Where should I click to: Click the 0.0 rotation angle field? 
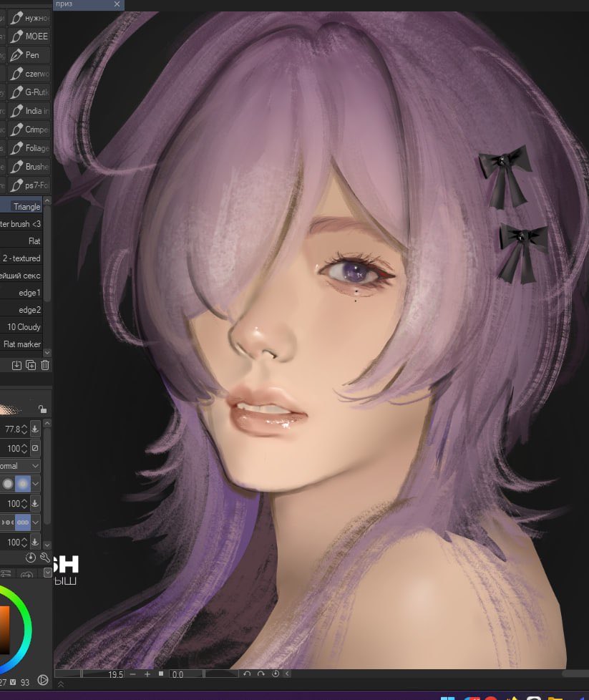pyautogui.click(x=177, y=674)
